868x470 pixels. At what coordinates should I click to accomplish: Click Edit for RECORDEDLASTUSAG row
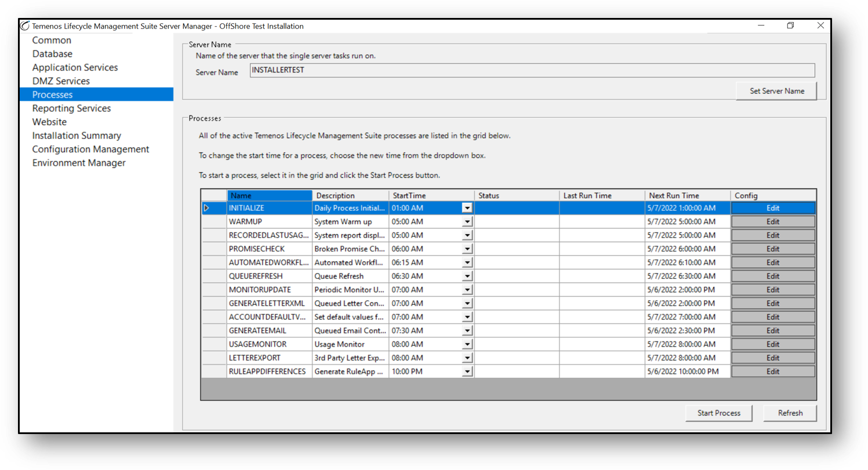click(773, 235)
